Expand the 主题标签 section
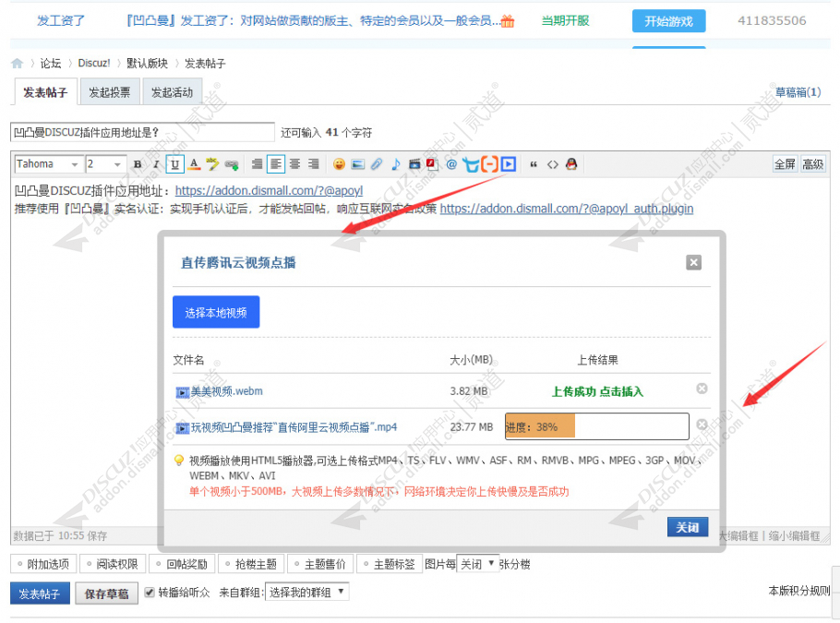 point(390,564)
